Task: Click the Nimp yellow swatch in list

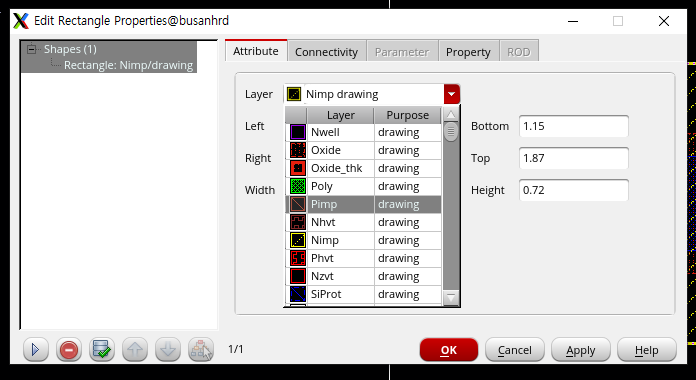Action: pos(298,240)
